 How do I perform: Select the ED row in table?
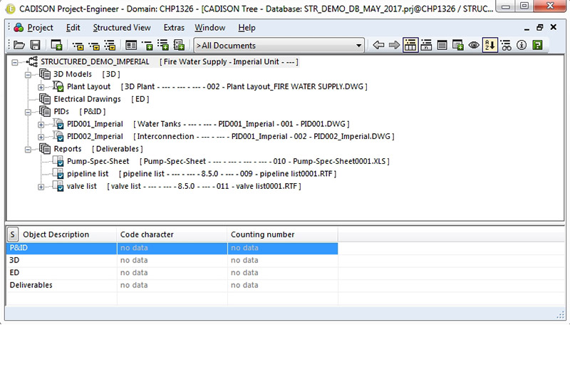pos(172,273)
